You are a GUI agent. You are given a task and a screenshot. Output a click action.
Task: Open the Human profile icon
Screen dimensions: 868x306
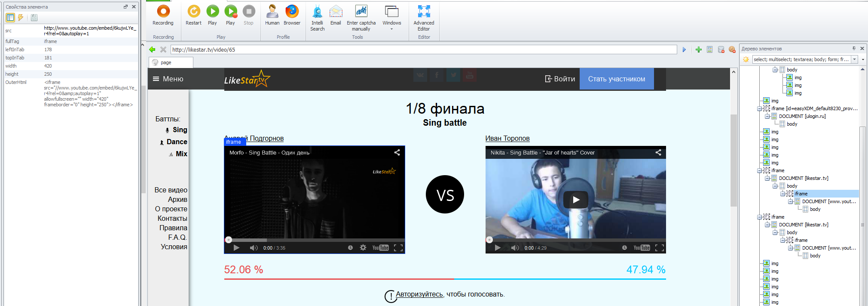point(272,11)
